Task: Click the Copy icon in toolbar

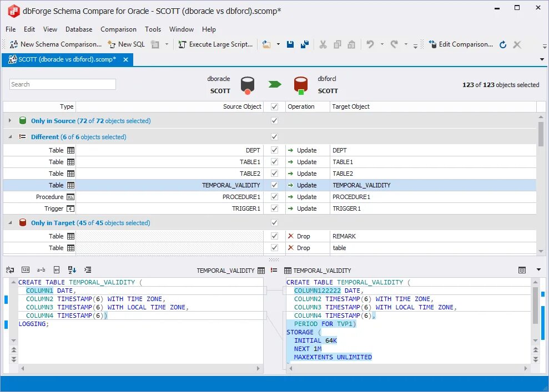Action: (337, 44)
